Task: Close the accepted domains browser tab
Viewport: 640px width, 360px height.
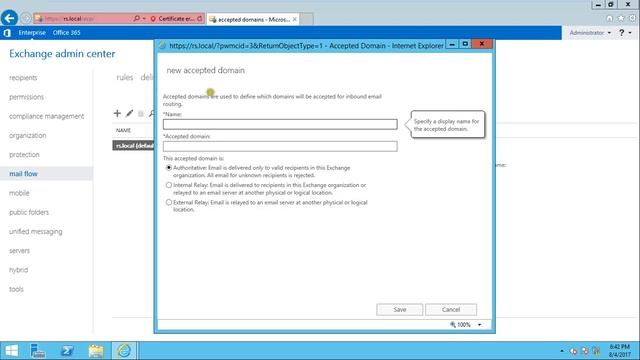Action: [x=295, y=19]
